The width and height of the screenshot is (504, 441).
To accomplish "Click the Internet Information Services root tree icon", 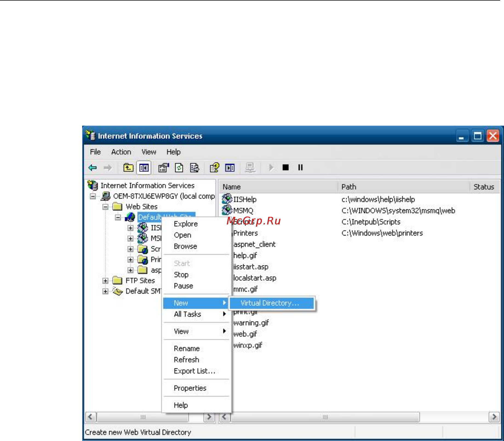I will pos(93,185).
